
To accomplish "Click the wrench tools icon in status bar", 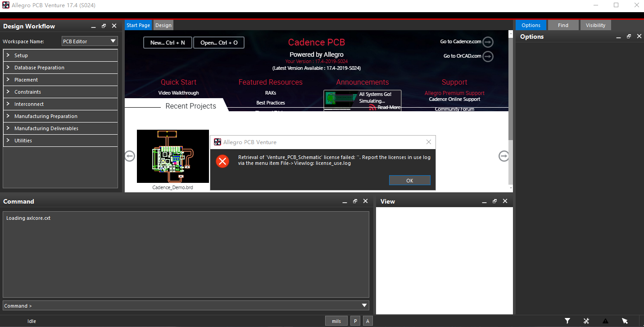I will click(586, 321).
